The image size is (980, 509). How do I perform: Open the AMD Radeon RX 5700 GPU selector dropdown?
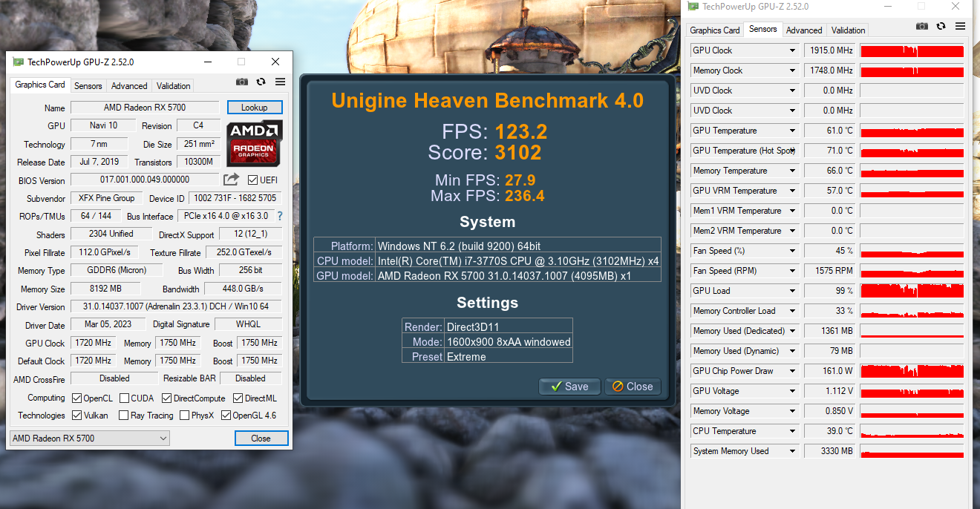[x=90, y=439]
